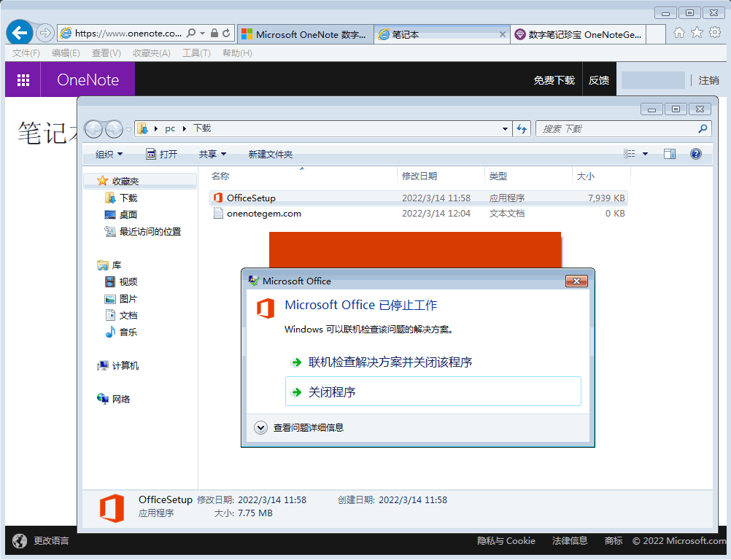Open the 共享 dropdown in Explorer toolbar
The image size is (731, 560).
(212, 154)
